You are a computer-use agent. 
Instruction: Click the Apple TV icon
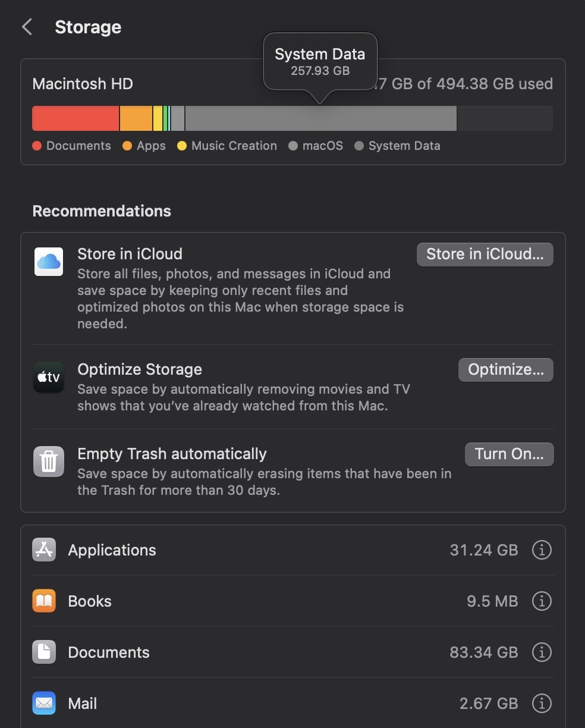click(49, 377)
